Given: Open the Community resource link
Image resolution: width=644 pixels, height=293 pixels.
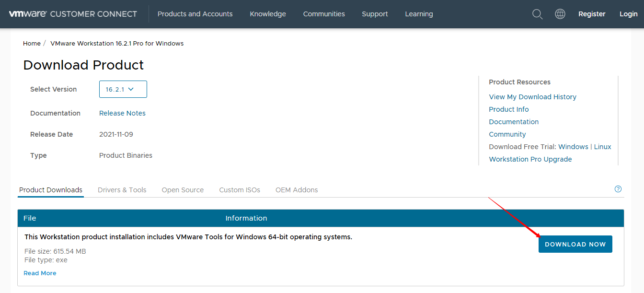Looking at the screenshot, I should tap(507, 134).
